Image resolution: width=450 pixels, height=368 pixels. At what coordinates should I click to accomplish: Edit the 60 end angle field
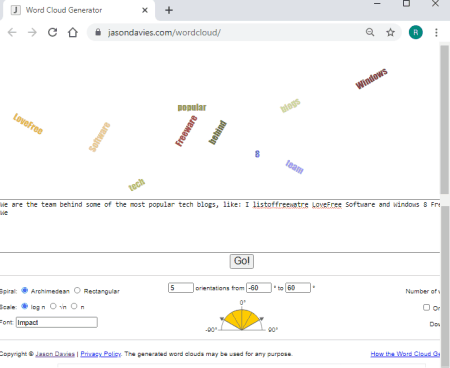[298, 288]
